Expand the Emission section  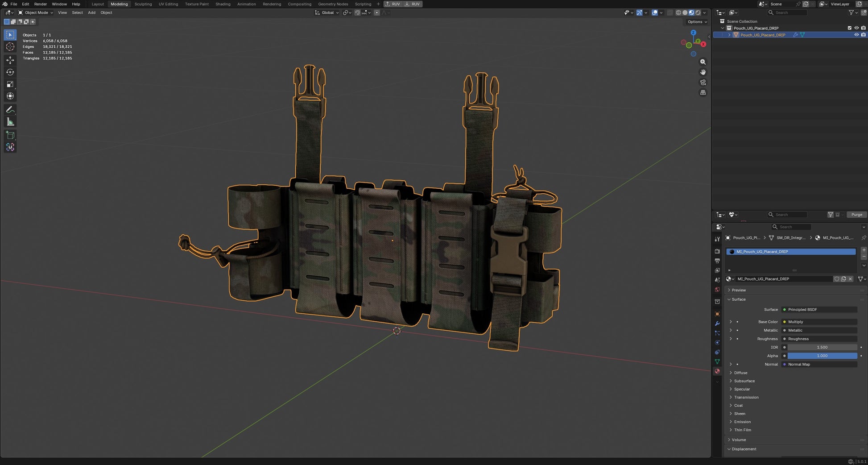coord(742,422)
